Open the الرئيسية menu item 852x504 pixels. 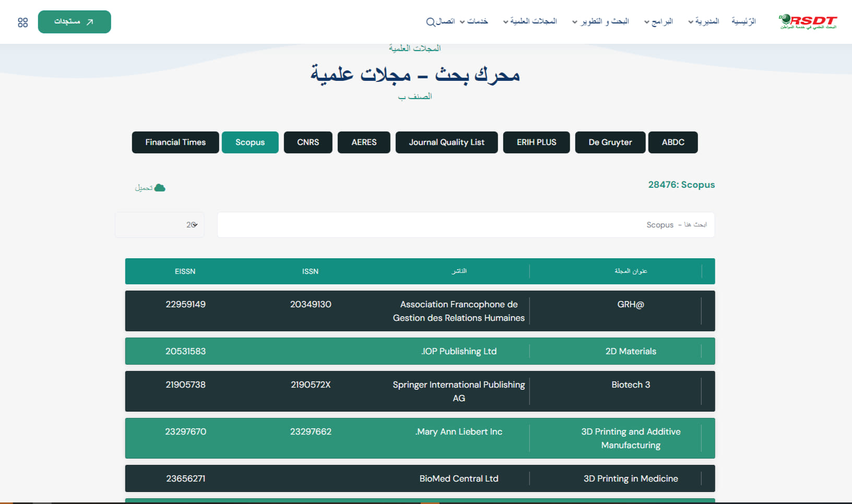coord(743,21)
